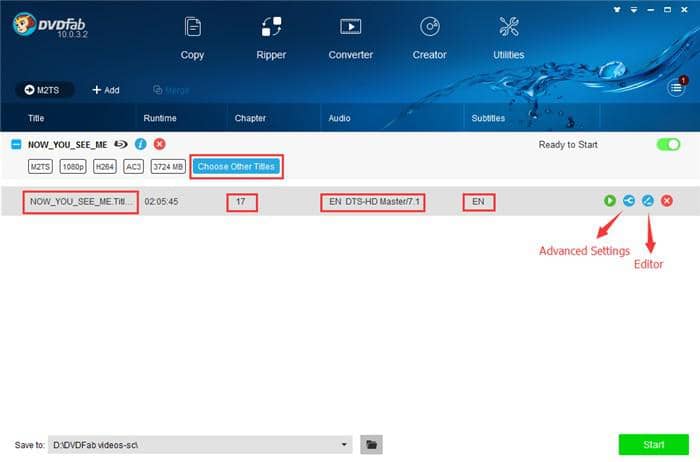This screenshot has height=462, width=700.
Task: Open the EN DTS-HD Master/7.1 audio dropdown
Action: coord(373,202)
